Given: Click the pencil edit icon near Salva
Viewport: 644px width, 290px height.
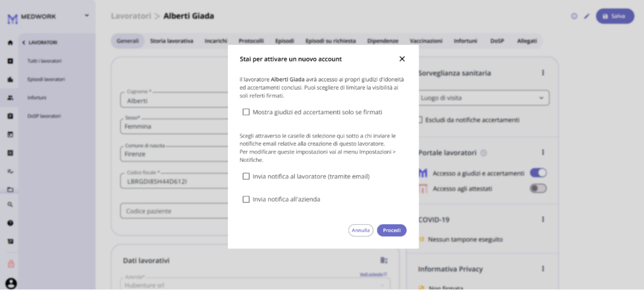Looking at the screenshot, I should 587,16.
